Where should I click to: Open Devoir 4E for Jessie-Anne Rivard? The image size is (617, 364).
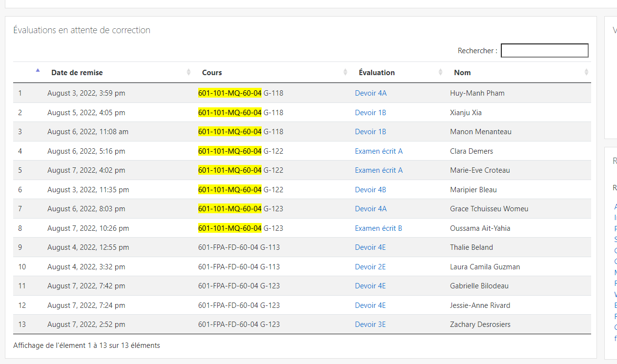[x=370, y=305]
